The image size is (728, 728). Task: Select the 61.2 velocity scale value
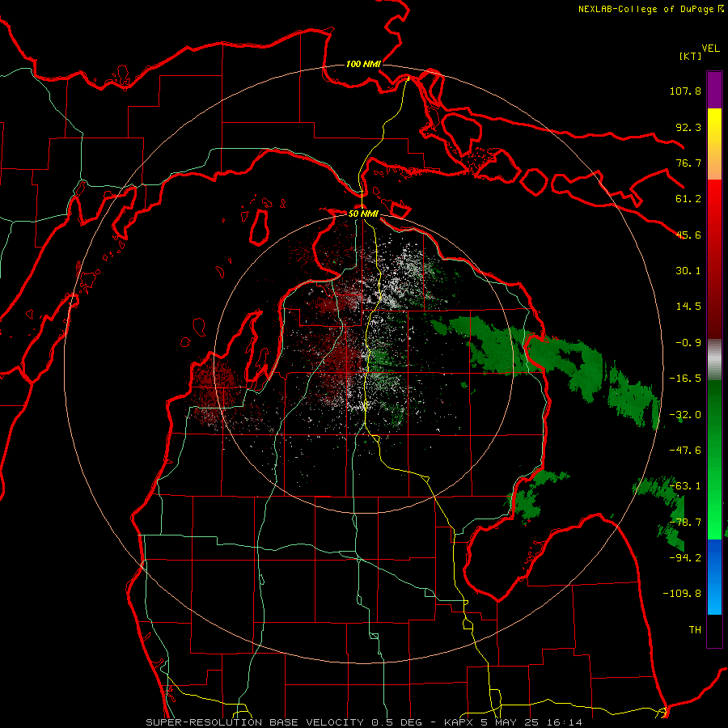point(688,199)
